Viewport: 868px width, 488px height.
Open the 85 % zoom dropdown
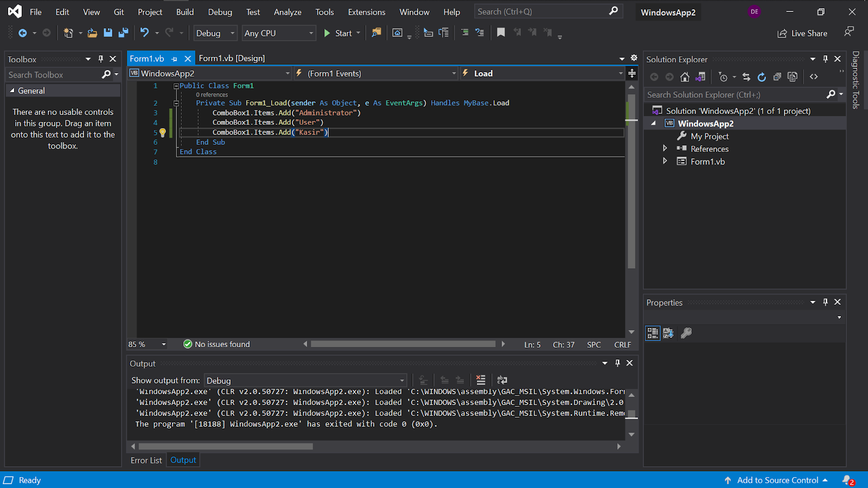(163, 344)
